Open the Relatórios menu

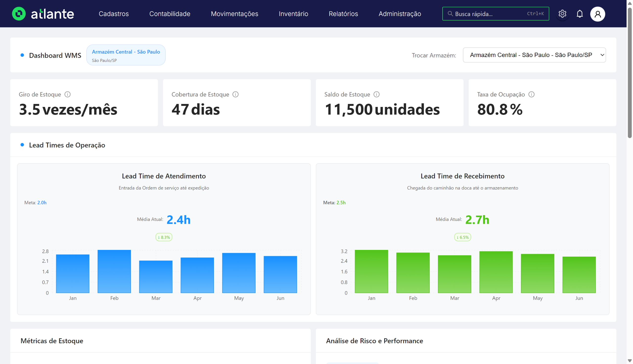343,14
